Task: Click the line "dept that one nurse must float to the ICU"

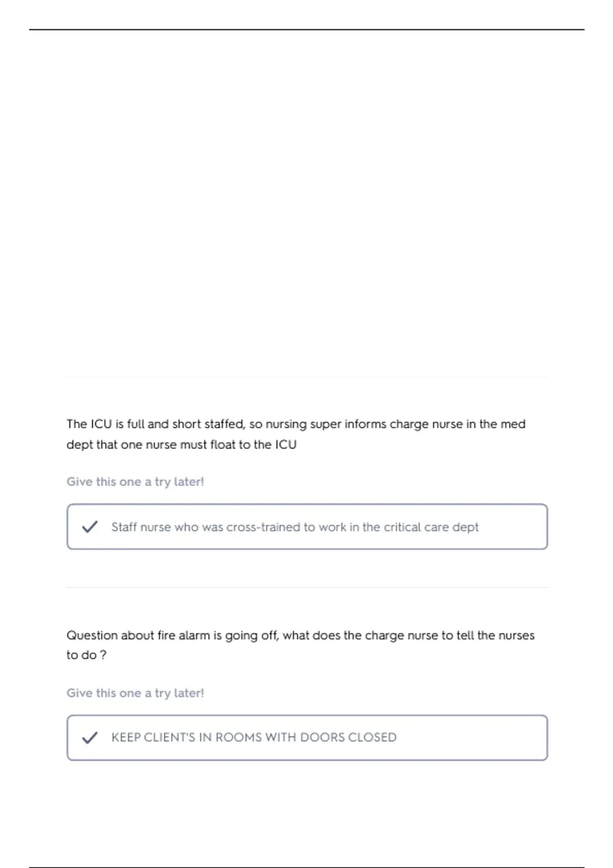Action: (181, 445)
